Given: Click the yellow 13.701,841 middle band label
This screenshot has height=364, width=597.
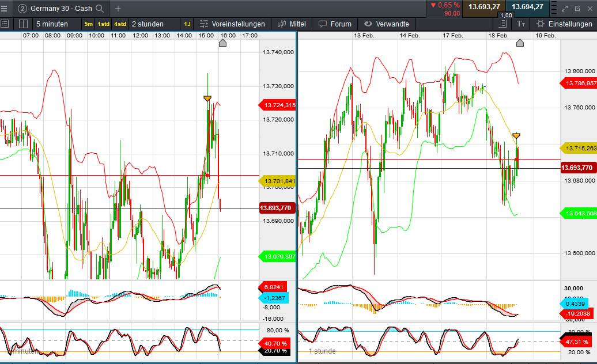Looking at the screenshot, I should click(277, 181).
